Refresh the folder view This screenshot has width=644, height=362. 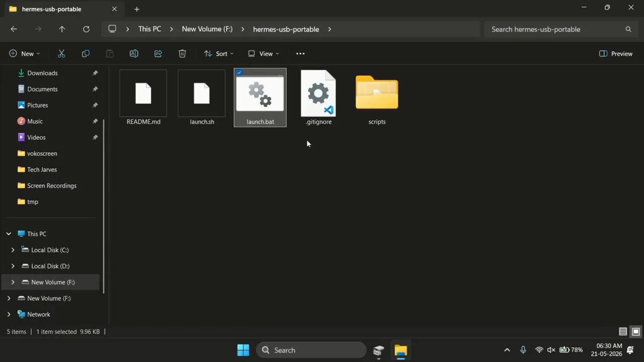click(x=86, y=29)
